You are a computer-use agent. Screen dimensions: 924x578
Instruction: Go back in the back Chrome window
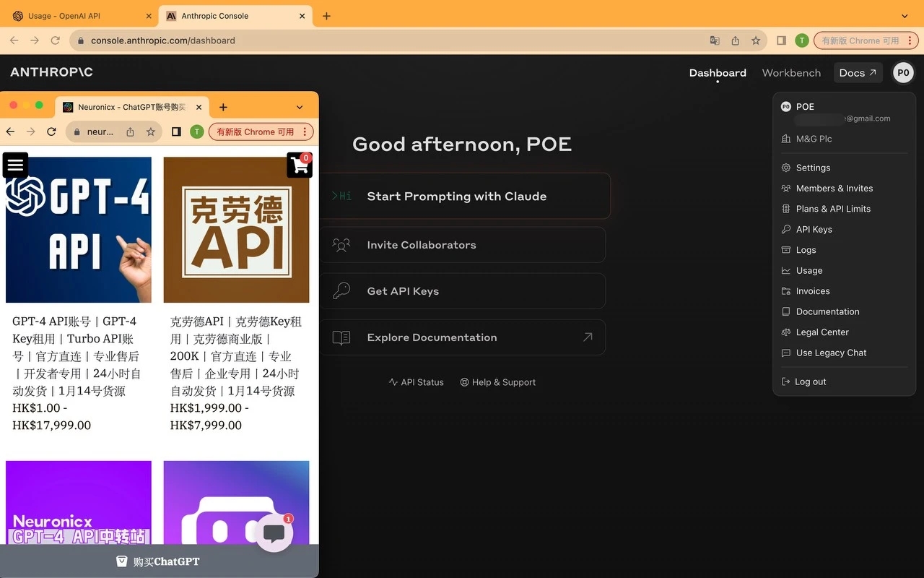click(14, 40)
